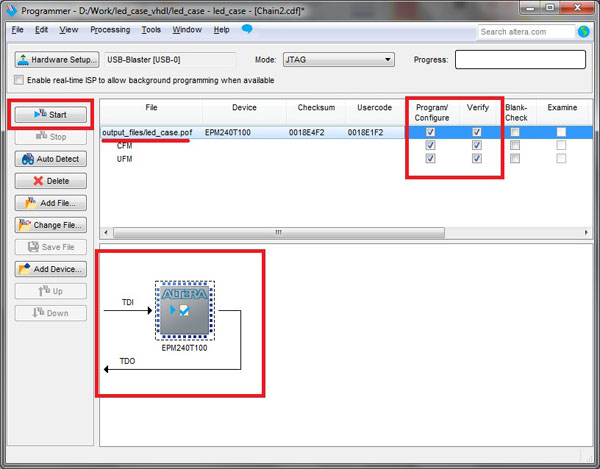Click the Programmer app icon in title bar
600x469 pixels.
[11, 10]
